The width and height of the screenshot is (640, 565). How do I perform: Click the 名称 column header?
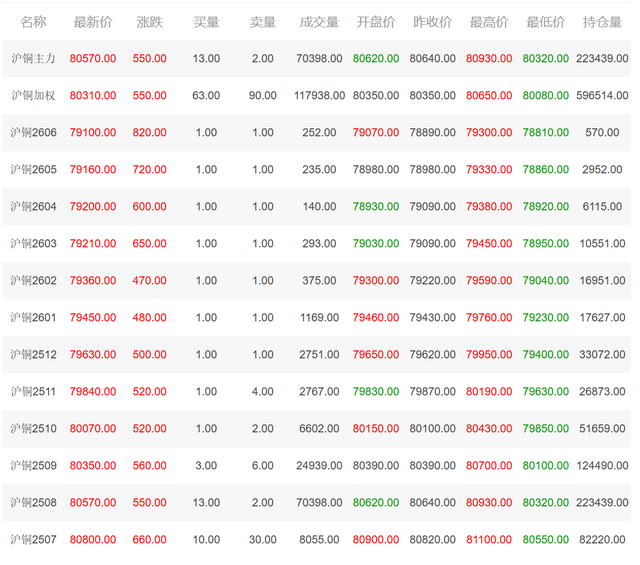pos(33,22)
